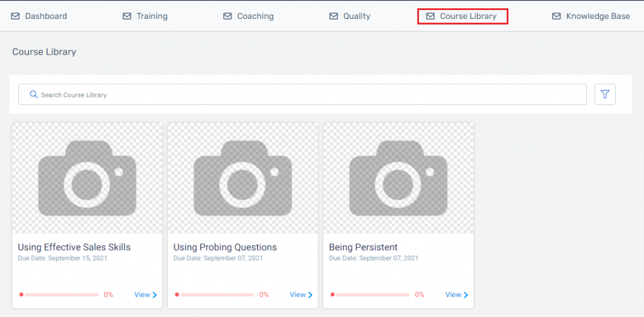Click the envelope icon beside Coaching
The width and height of the screenshot is (644, 317).
pyautogui.click(x=228, y=16)
